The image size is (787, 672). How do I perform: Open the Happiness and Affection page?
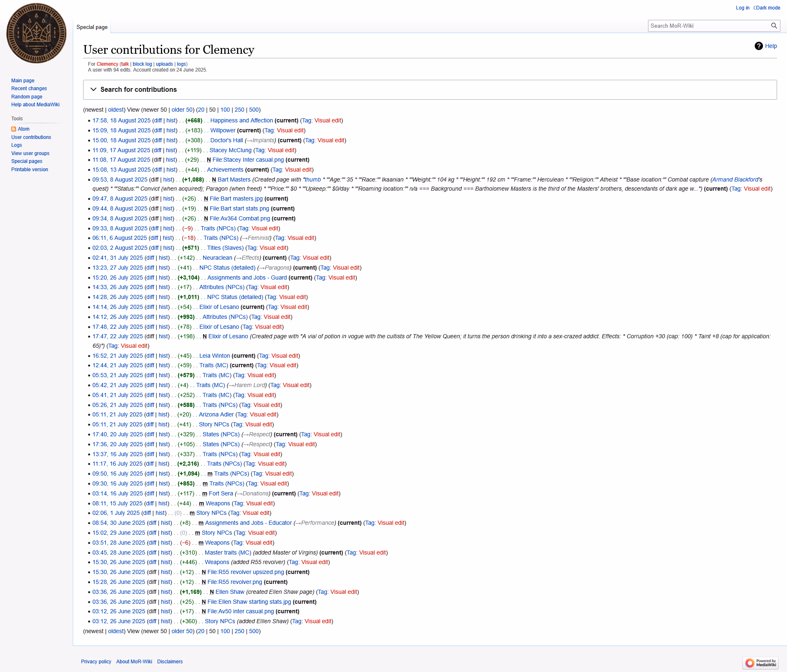[x=242, y=121]
